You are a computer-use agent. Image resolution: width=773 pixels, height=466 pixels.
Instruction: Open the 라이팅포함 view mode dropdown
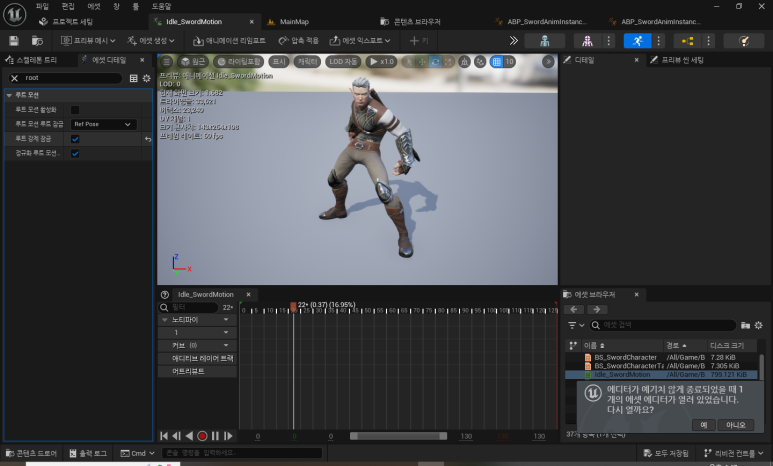click(239, 62)
